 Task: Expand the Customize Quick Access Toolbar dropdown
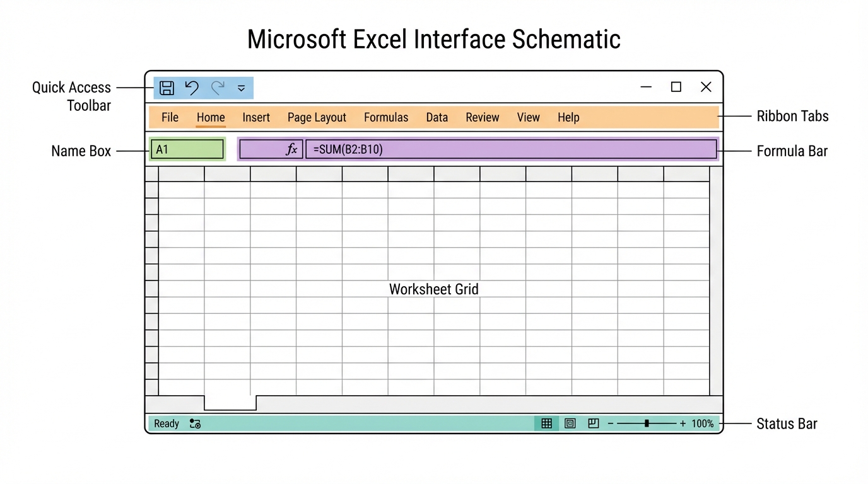(x=241, y=88)
